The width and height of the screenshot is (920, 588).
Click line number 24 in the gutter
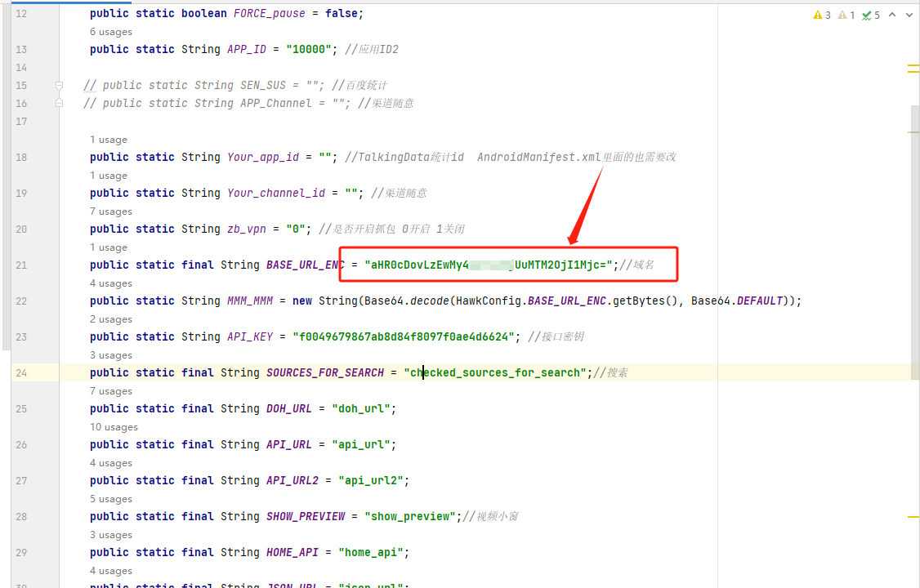(x=22, y=373)
